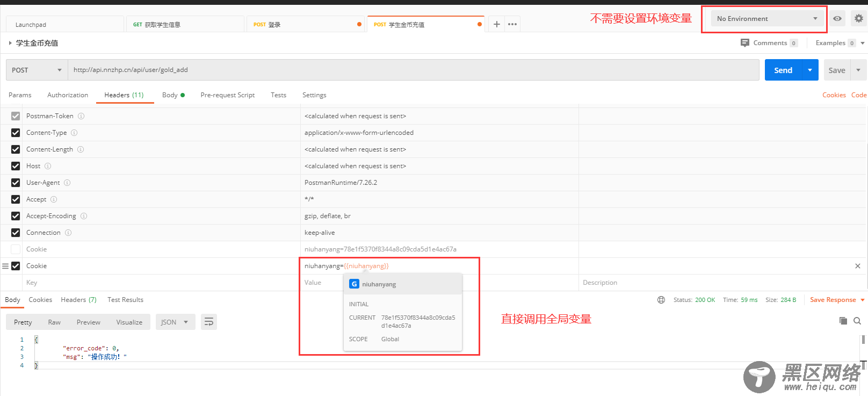Viewport: 868px width, 396px height.
Task: Open the Send button dropdown arrow
Action: (x=810, y=70)
